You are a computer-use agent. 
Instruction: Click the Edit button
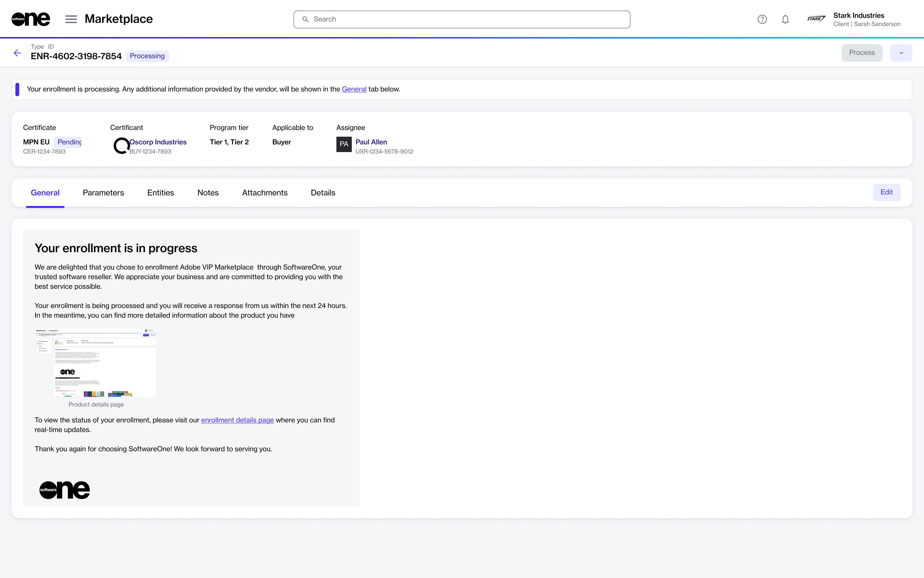tap(886, 192)
